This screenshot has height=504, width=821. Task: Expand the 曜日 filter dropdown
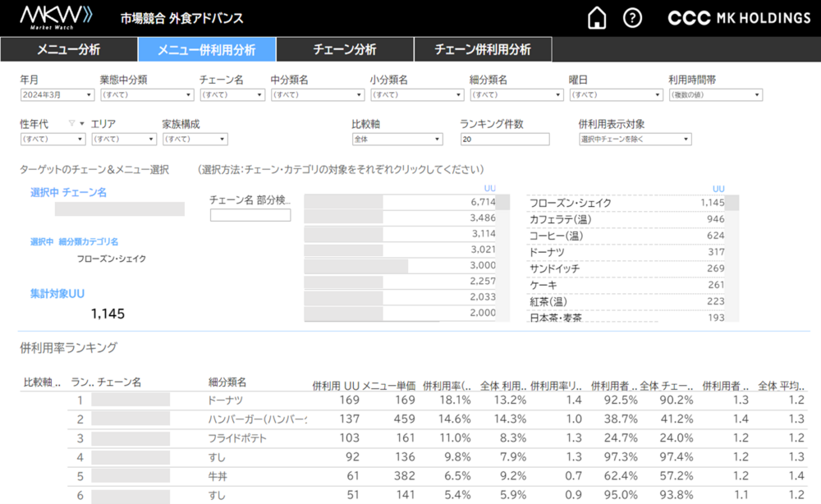[614, 95]
